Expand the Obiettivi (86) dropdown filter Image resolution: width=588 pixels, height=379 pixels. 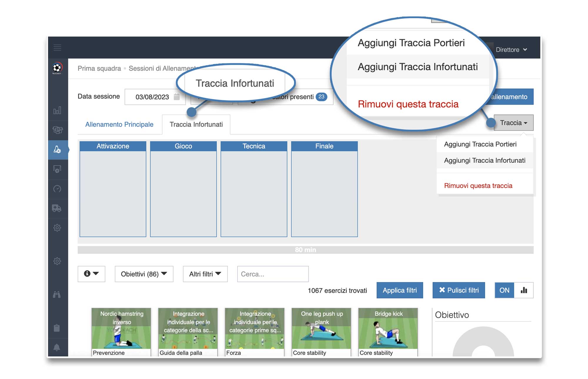(x=144, y=274)
